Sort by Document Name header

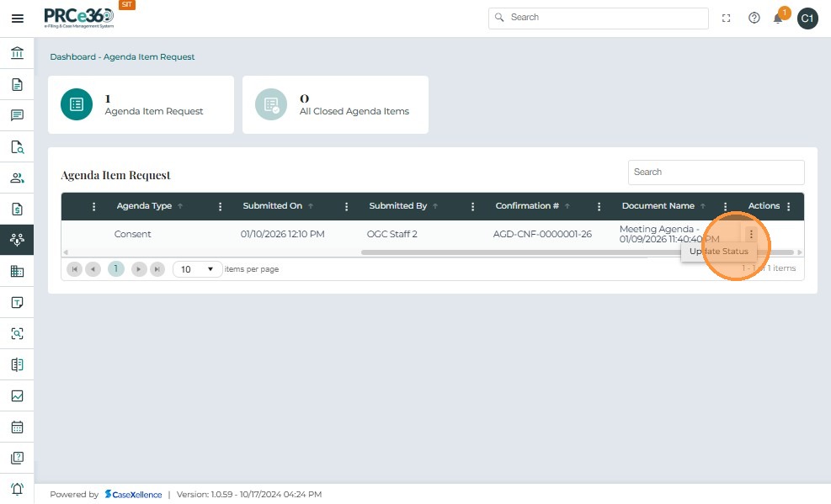658,206
